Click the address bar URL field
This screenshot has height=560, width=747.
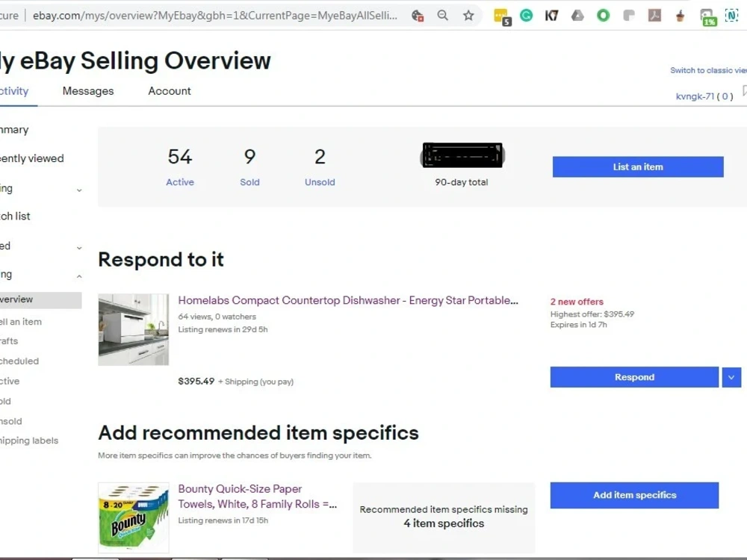(x=215, y=16)
